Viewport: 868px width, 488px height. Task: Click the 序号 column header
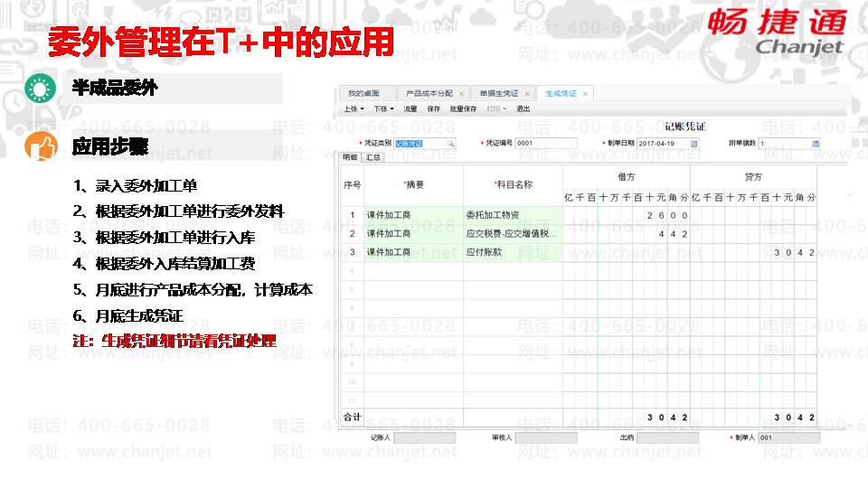tap(352, 184)
